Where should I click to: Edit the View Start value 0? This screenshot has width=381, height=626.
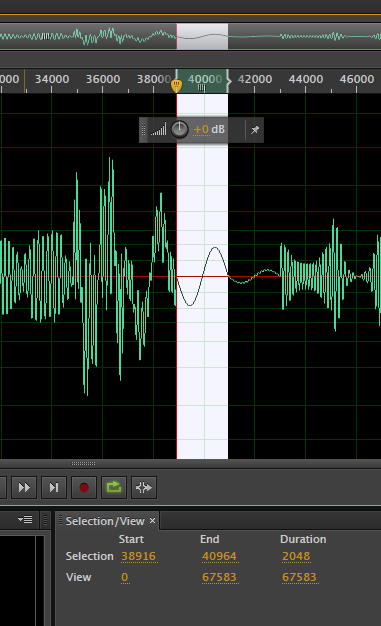[x=125, y=577]
